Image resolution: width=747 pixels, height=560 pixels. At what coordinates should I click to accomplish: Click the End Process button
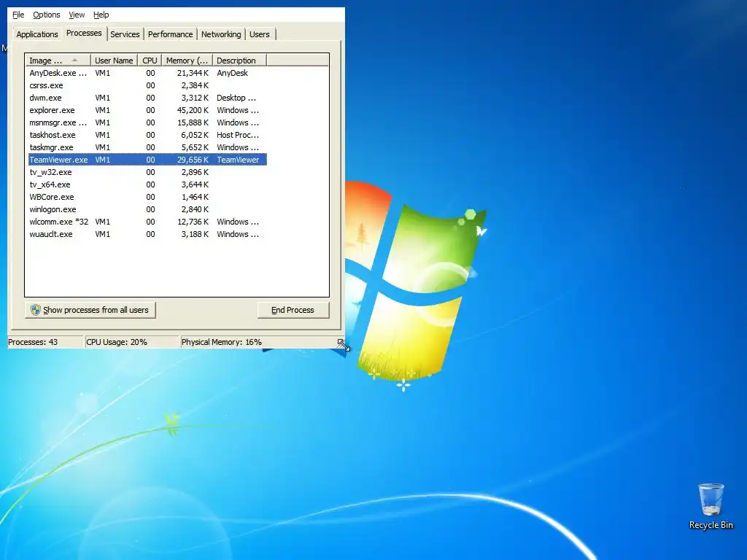pyautogui.click(x=293, y=310)
